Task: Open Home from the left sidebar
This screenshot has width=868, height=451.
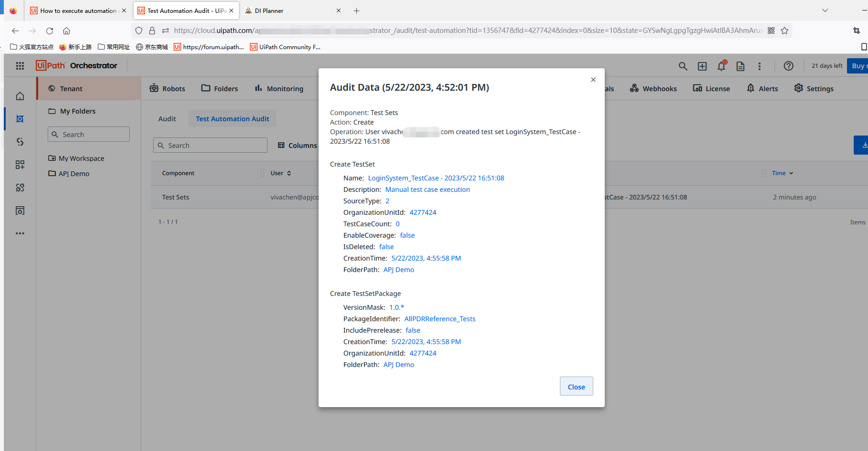Action: coord(20,96)
